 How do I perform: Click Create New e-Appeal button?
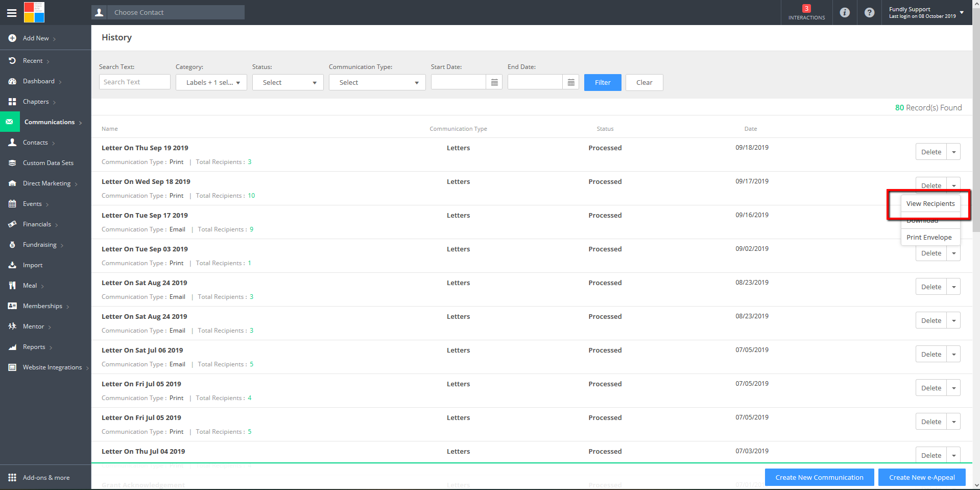pyautogui.click(x=922, y=477)
